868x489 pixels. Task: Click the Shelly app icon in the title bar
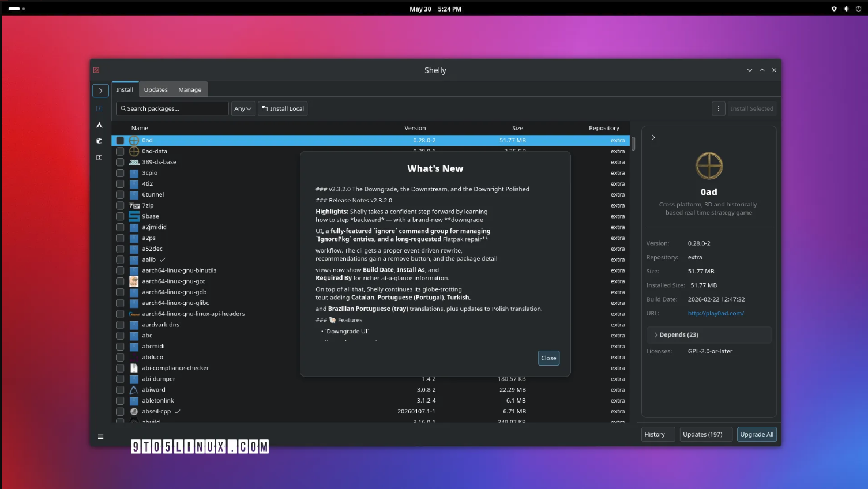pyautogui.click(x=96, y=70)
